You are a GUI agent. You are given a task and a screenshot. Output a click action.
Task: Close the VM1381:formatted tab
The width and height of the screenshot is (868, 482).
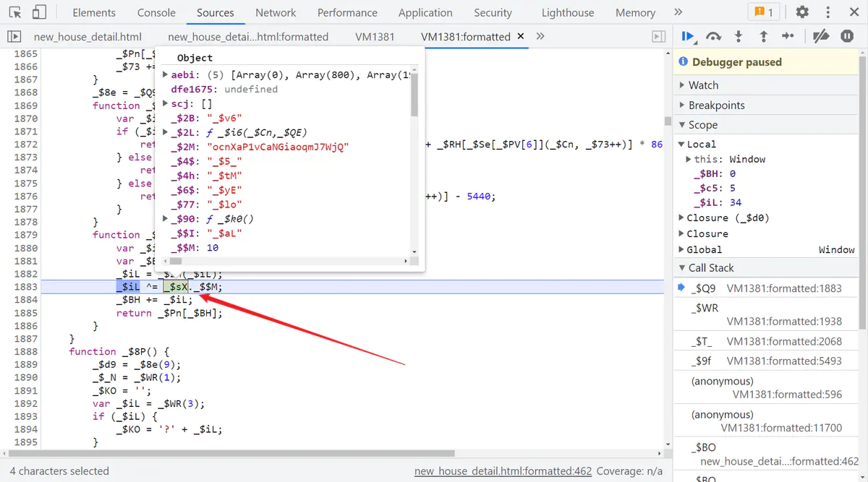[x=521, y=36]
